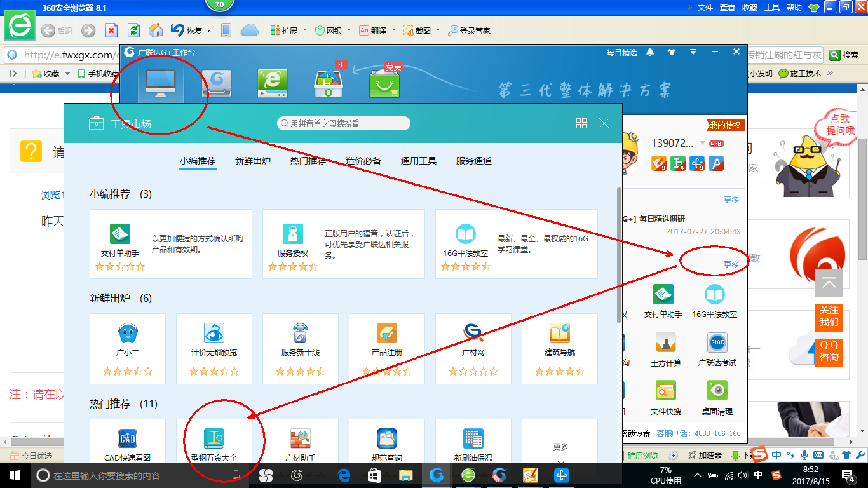Expand the 扩展 dropdown arrow
The width and height of the screenshot is (868, 488).
click(304, 30)
